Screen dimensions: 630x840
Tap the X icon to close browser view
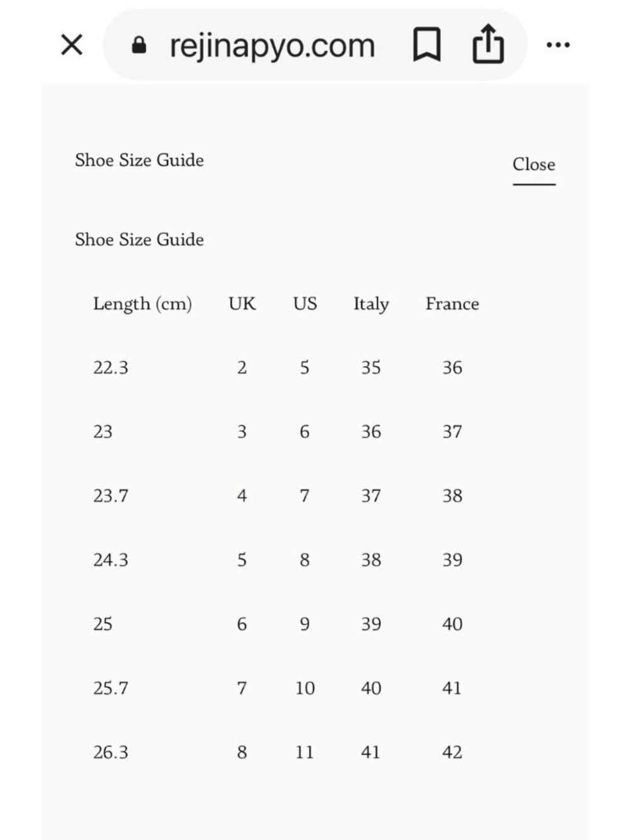(72, 45)
